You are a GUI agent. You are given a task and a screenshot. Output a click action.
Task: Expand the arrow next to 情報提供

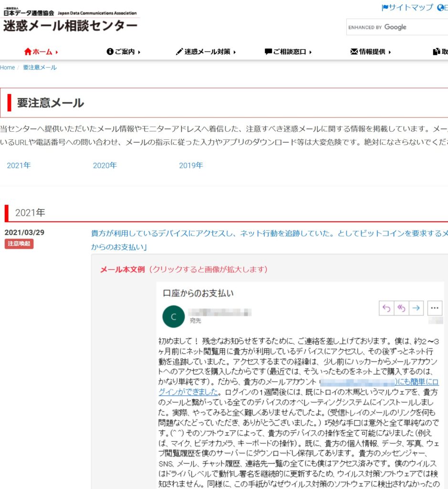(390, 52)
